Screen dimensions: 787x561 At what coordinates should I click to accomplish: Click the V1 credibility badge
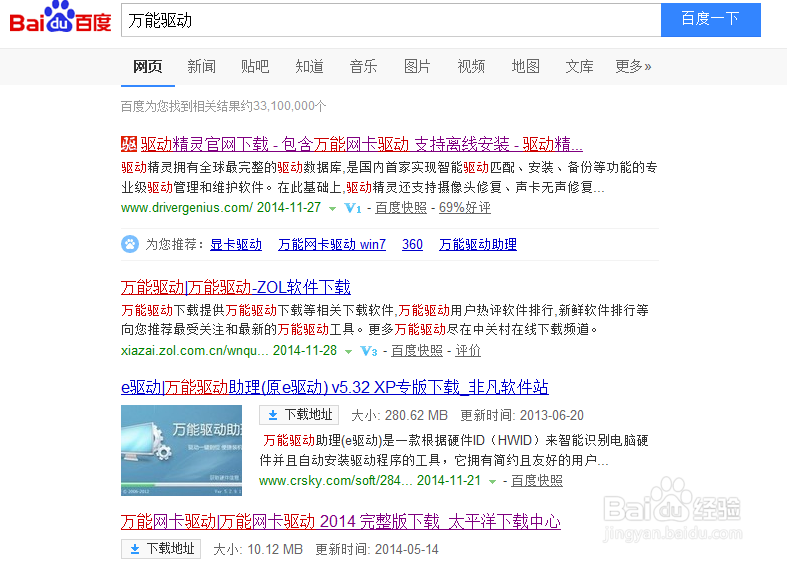353,208
